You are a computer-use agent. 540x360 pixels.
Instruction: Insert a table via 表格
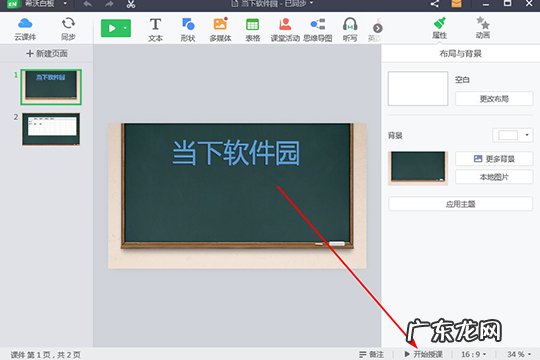(252, 30)
